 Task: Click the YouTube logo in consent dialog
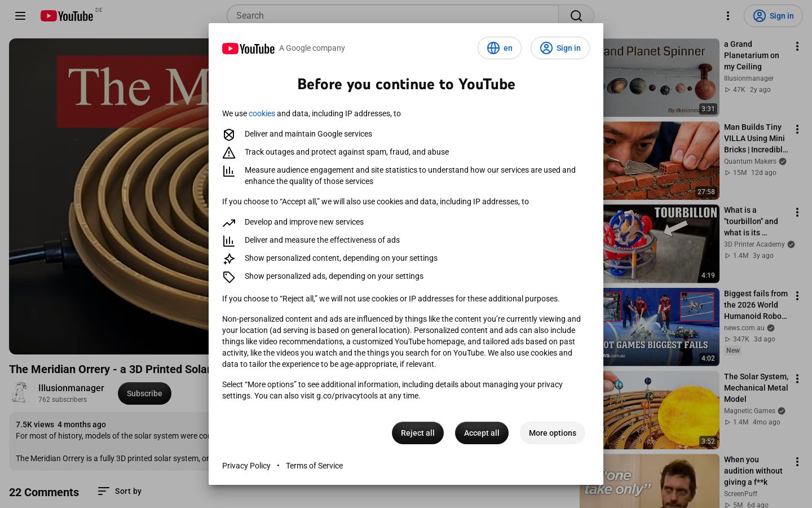click(x=248, y=49)
